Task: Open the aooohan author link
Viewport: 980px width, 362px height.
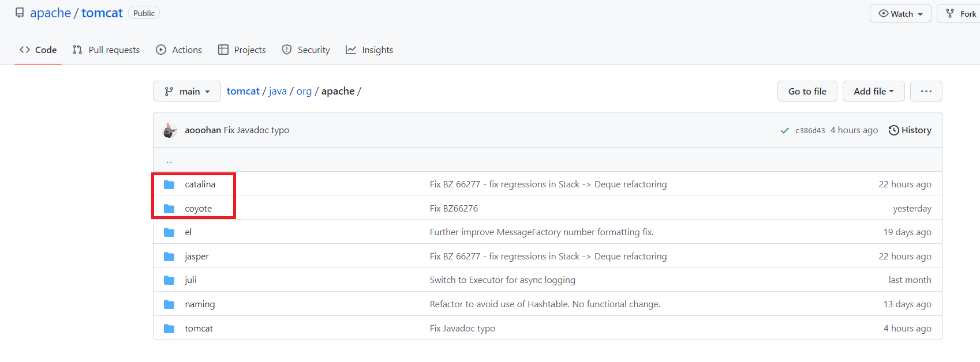Action: pos(203,130)
